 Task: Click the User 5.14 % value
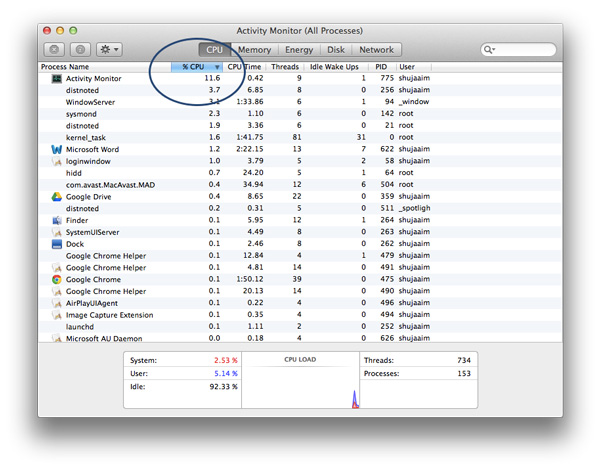coord(225,373)
